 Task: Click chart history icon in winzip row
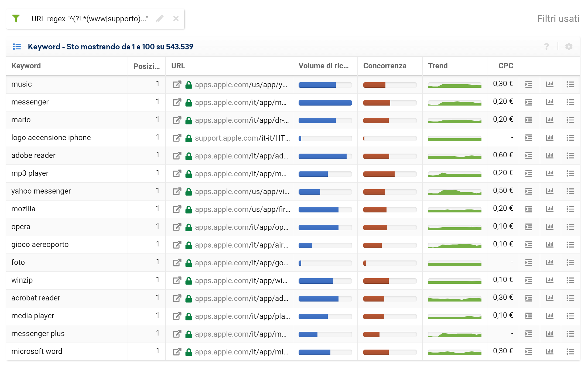click(x=549, y=280)
